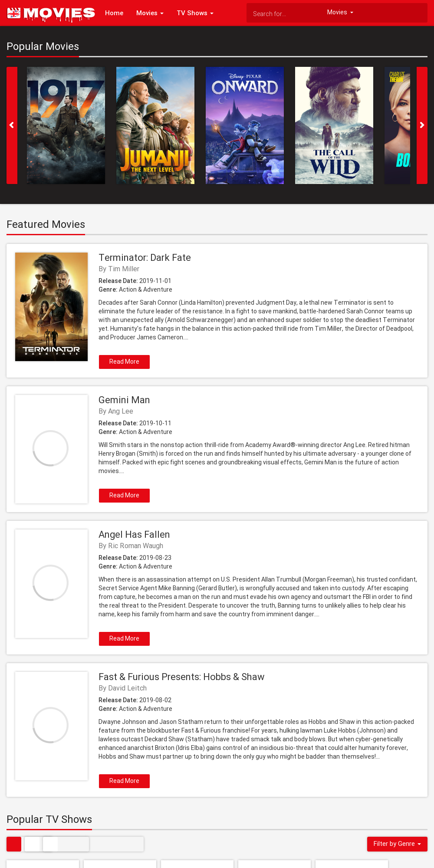This screenshot has width=434, height=868.
Task: Open the Terminator: Dark Fate poster image
Action: (x=51, y=307)
